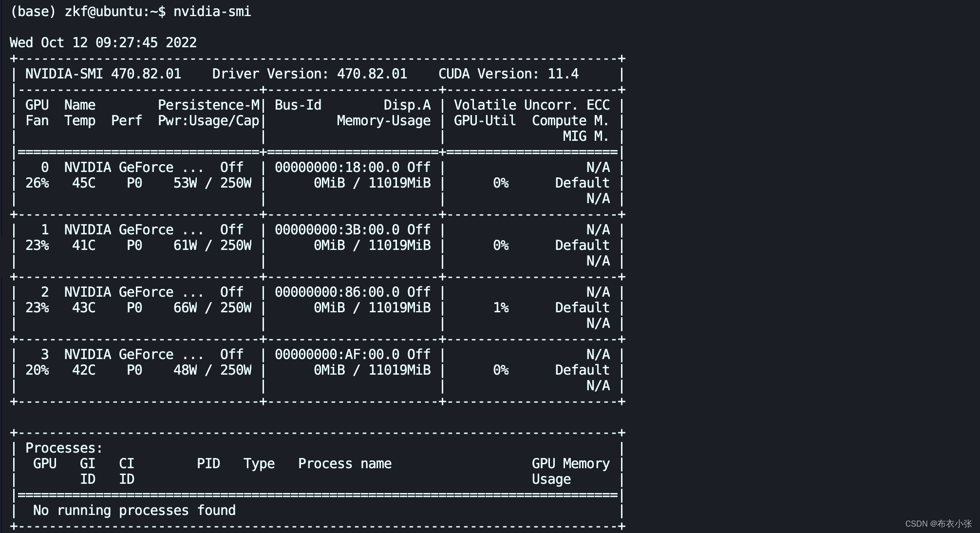Click the Compute M. column header
This screenshot has width=980, height=533.
tap(571, 120)
